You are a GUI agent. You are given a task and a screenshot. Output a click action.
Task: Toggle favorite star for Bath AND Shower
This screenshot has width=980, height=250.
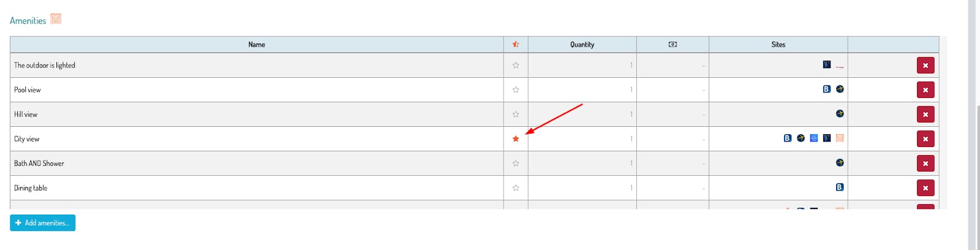pos(516,163)
